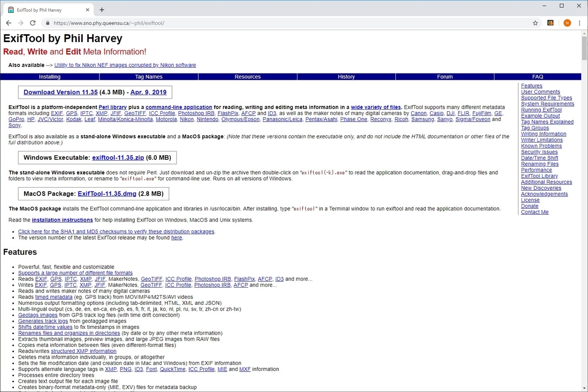588x392 pixels.
Task: Open the Installing navigation tab
Action: (x=50, y=77)
